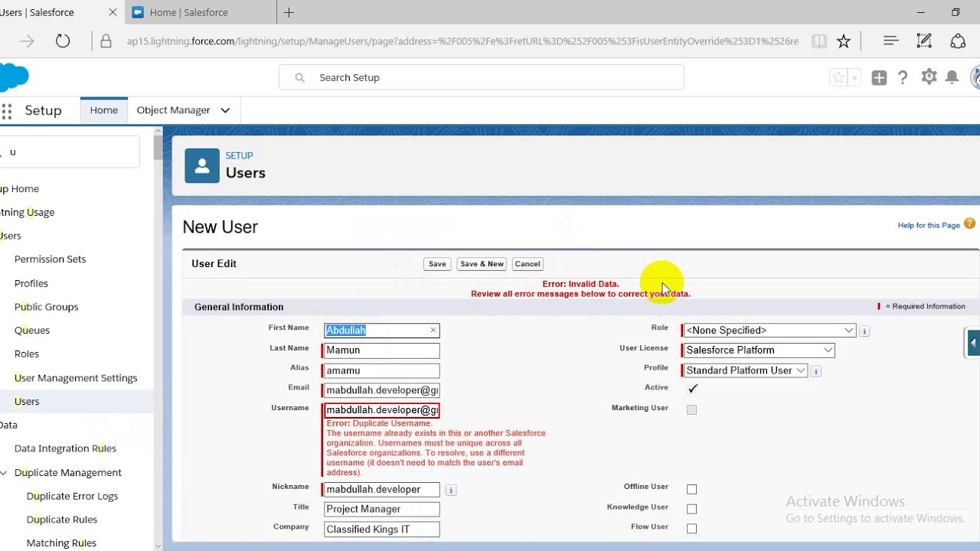
Task: Click the Nickname info icon
Action: coord(451,490)
